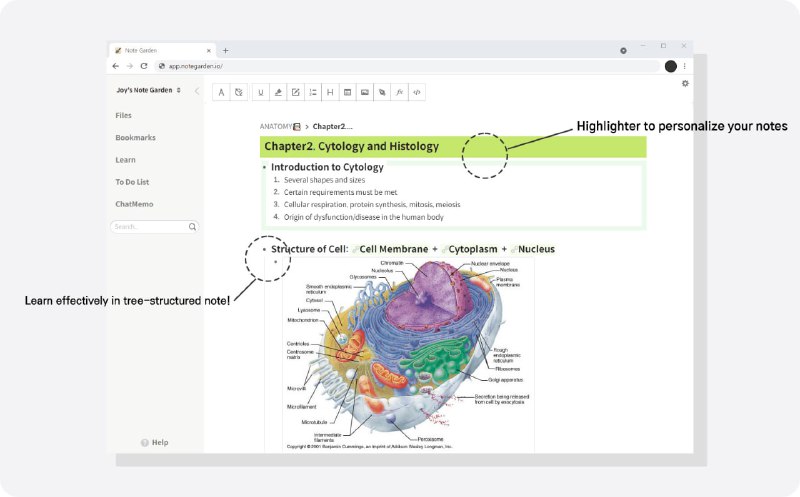
Task: Click the 'Structure of Cell:' heading text
Action: [x=310, y=249]
